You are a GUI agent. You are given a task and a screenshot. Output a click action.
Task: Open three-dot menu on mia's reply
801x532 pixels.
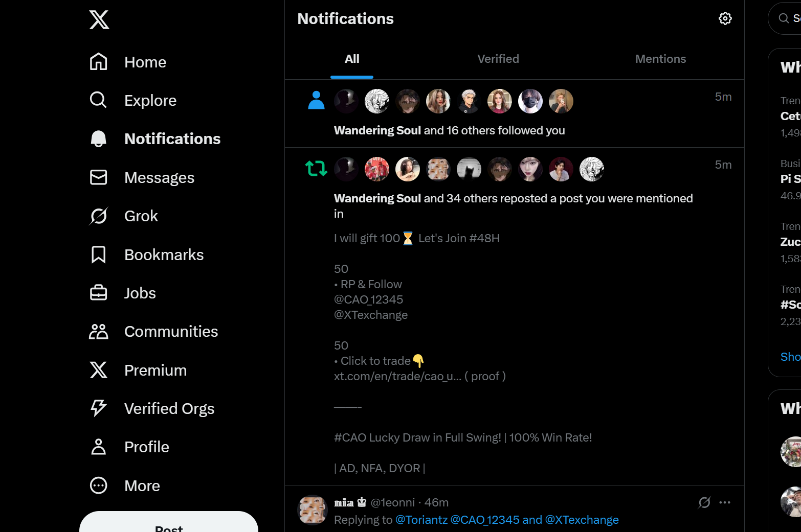pyautogui.click(x=725, y=502)
